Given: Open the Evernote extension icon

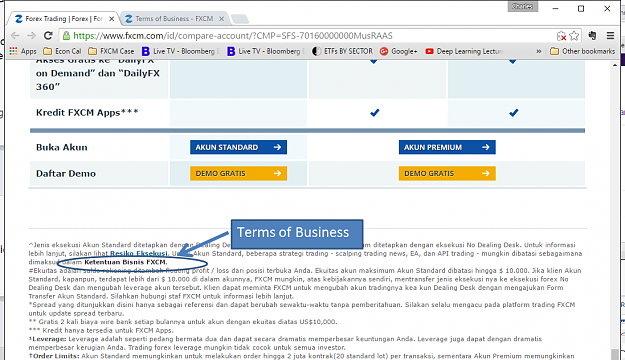Looking at the screenshot, I should tap(592, 35).
